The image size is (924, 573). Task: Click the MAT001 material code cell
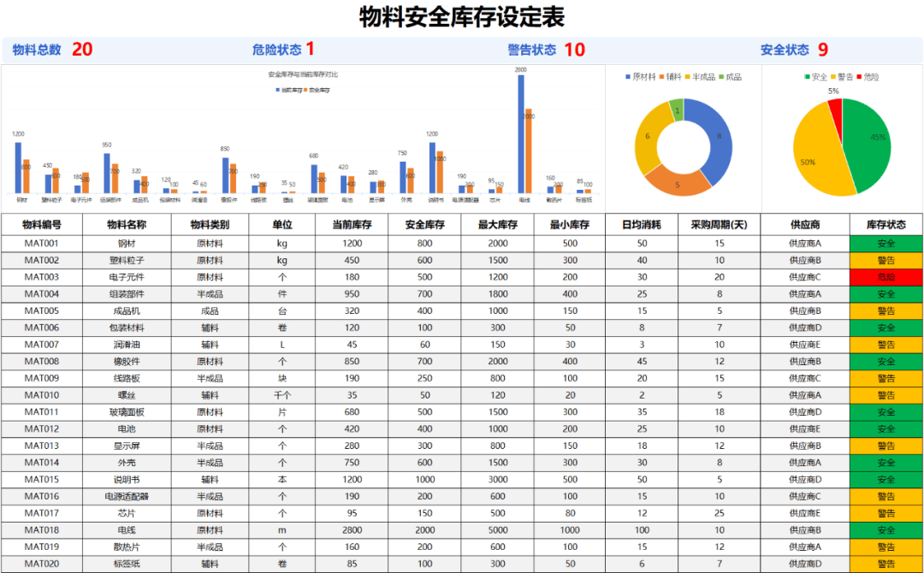coord(42,243)
